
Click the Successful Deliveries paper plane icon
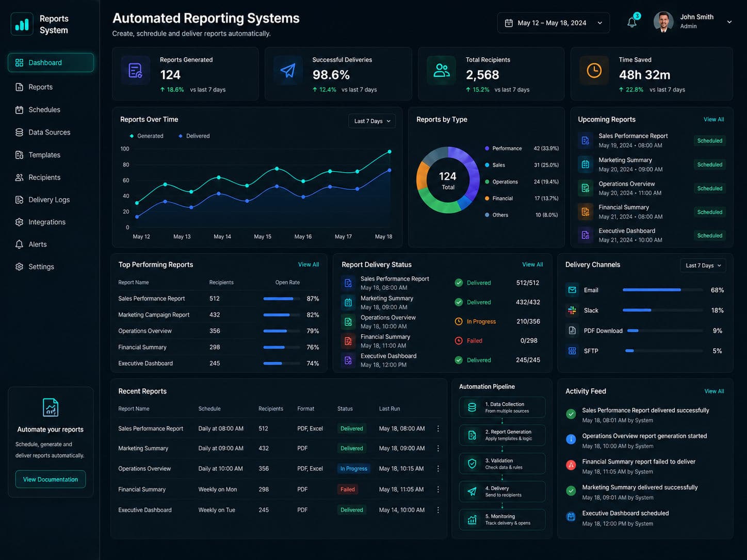pos(288,71)
